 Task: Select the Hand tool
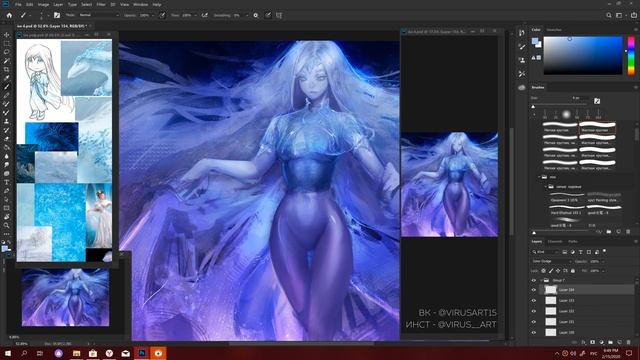tap(7, 217)
